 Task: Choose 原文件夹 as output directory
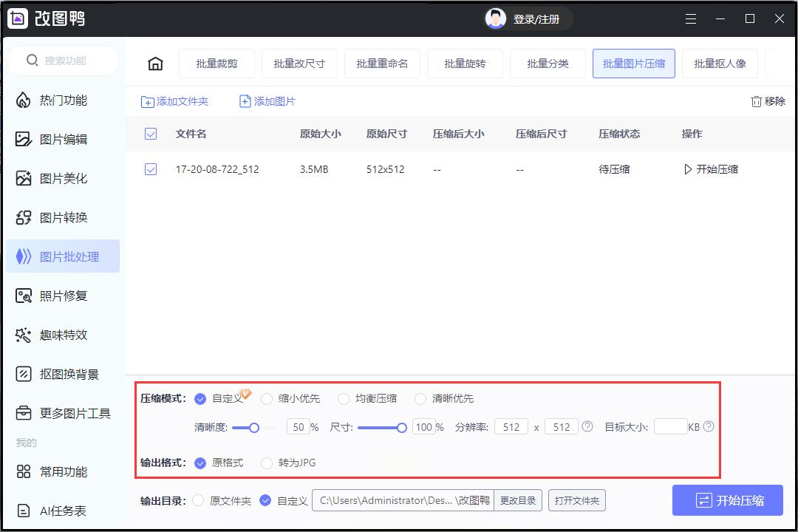(x=198, y=500)
